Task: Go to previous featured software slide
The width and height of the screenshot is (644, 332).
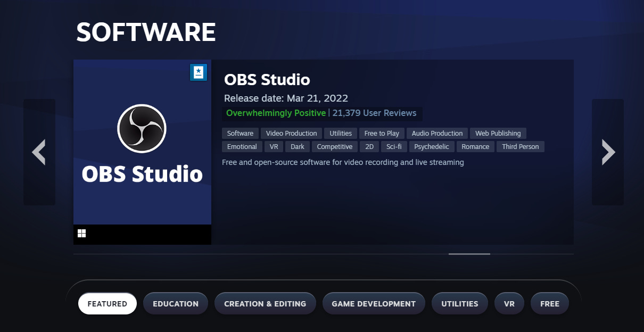Action: click(39, 152)
